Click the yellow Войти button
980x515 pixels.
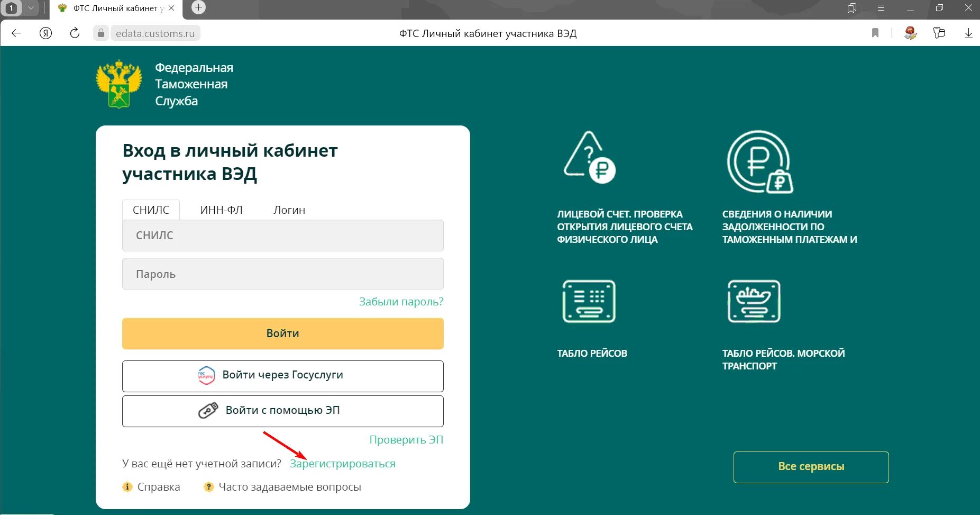tap(282, 333)
